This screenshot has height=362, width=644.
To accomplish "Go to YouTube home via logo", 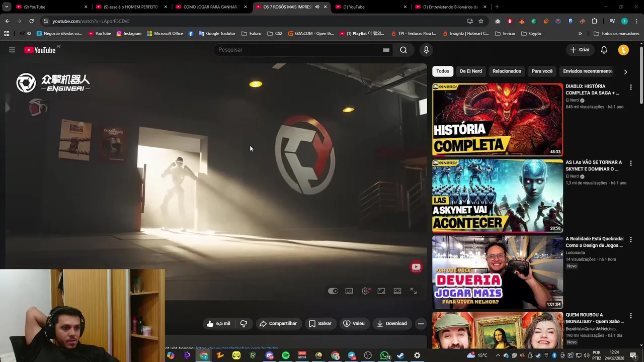I will pos(40,50).
